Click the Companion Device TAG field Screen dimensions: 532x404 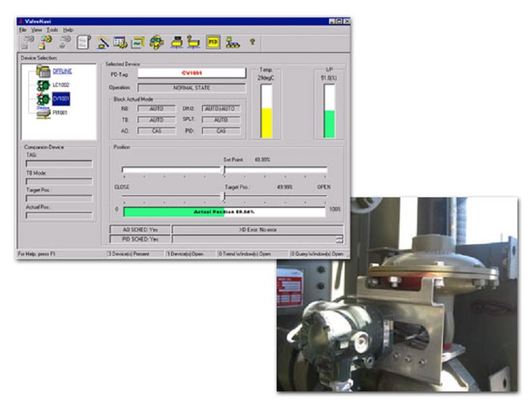(59, 164)
